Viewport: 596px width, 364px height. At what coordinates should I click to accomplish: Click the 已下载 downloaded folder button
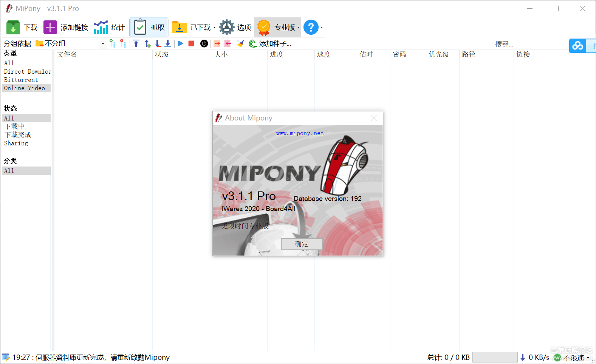[191, 27]
